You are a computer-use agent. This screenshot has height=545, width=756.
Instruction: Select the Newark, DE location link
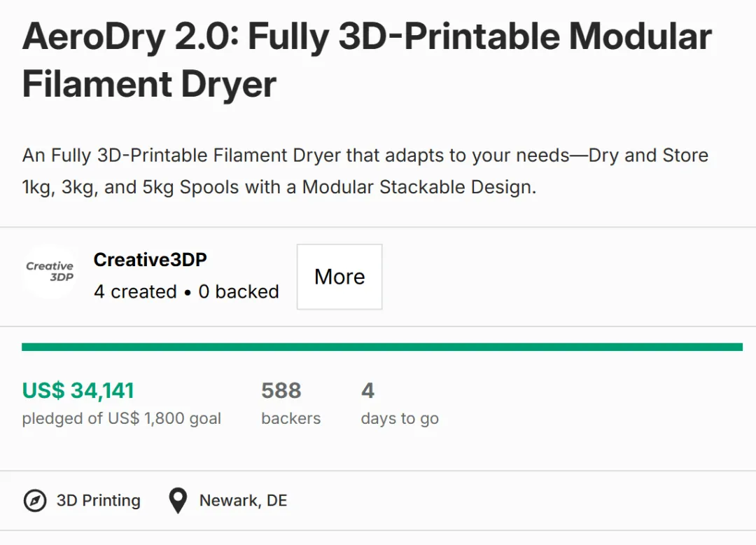pyautogui.click(x=244, y=501)
